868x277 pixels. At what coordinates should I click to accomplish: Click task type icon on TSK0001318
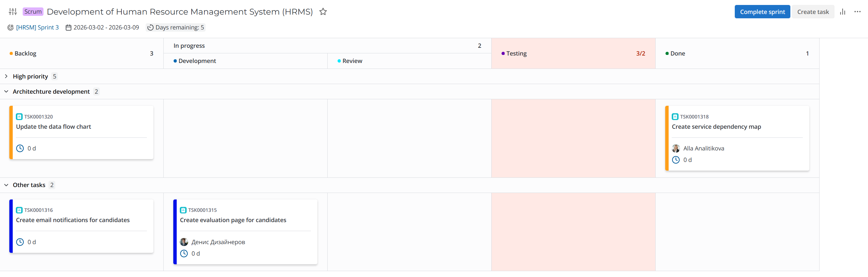tap(675, 117)
